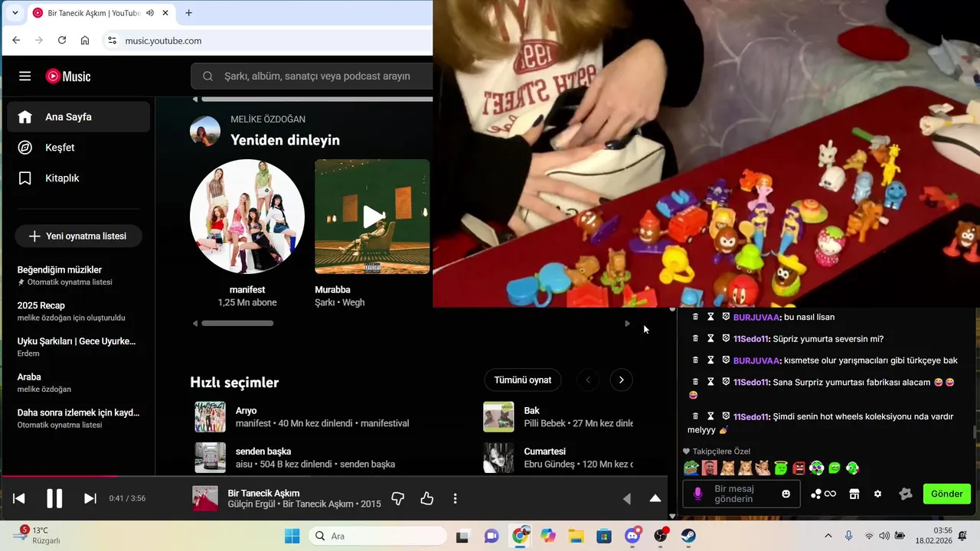Viewport: 980px width, 551px height.
Task: Timeout user for 'Süpriz yumurta seversin mi?'
Action: [710, 339]
